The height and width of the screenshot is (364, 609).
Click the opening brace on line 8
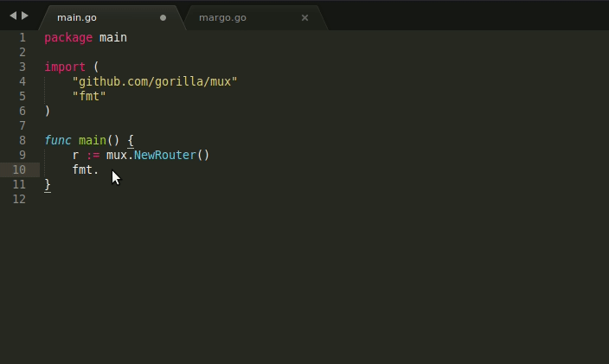point(131,141)
